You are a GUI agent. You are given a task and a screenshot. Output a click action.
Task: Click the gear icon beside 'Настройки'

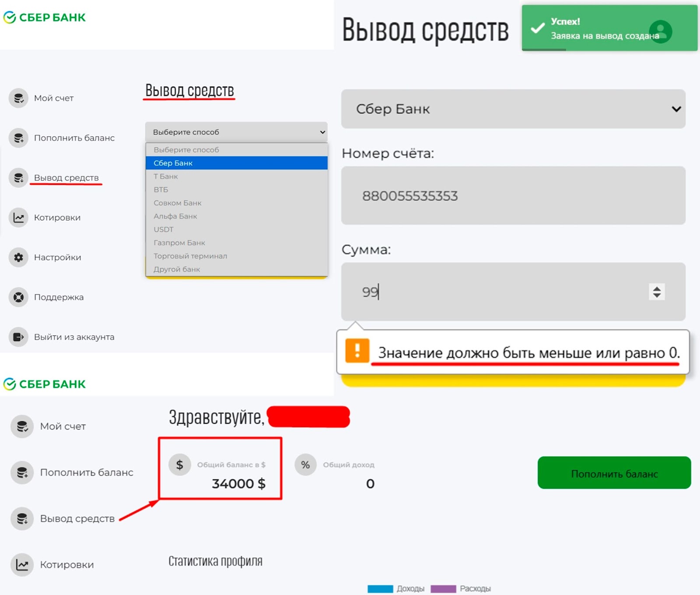pos(18,257)
